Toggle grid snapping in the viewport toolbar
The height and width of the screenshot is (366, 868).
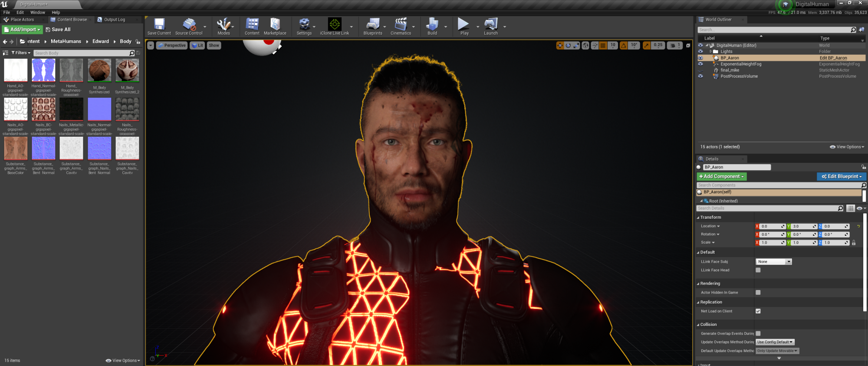603,45
